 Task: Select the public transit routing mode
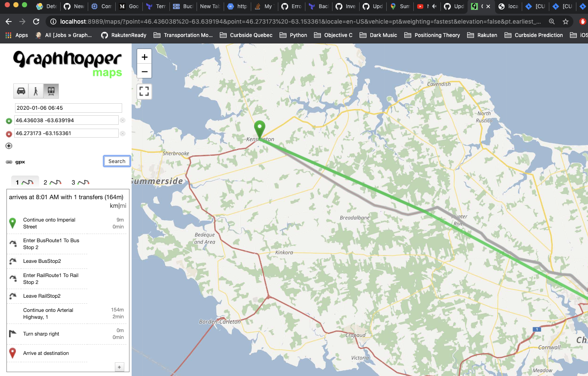point(51,91)
